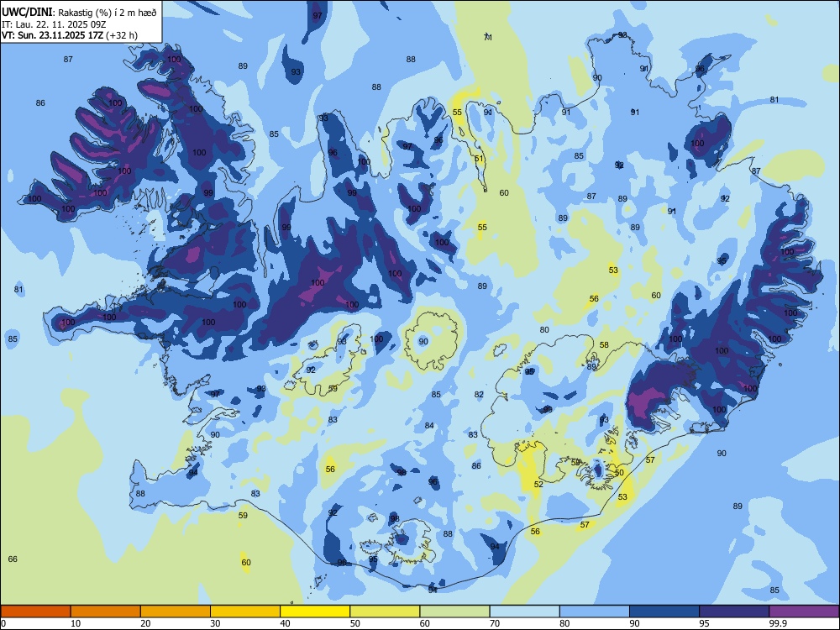The image size is (840, 630).
Task: Click the "40" legend scale label
Action: click(285, 623)
